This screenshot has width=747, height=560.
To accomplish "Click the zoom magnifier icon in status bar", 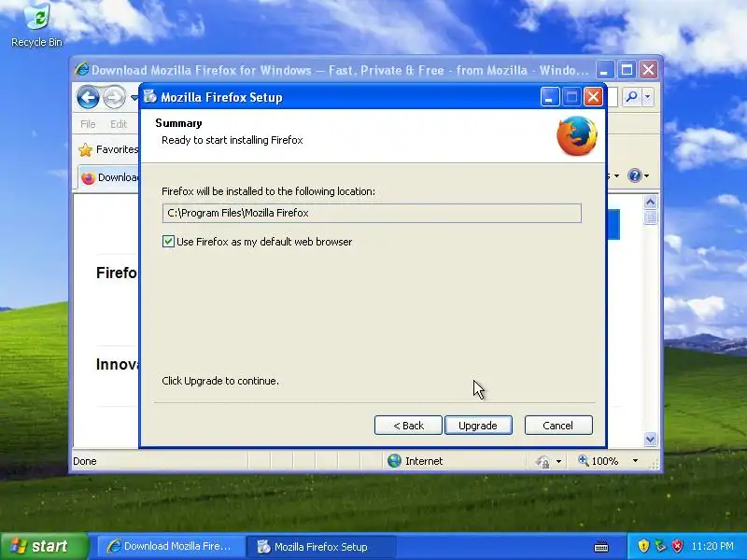I will tap(583, 460).
